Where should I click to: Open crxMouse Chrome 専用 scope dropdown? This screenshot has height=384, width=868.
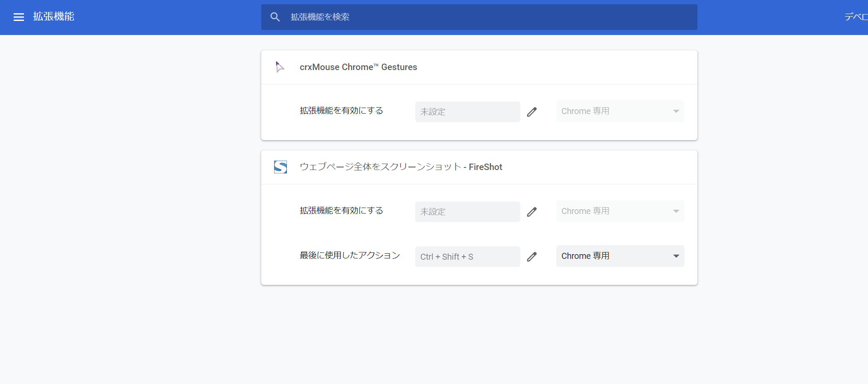point(620,111)
